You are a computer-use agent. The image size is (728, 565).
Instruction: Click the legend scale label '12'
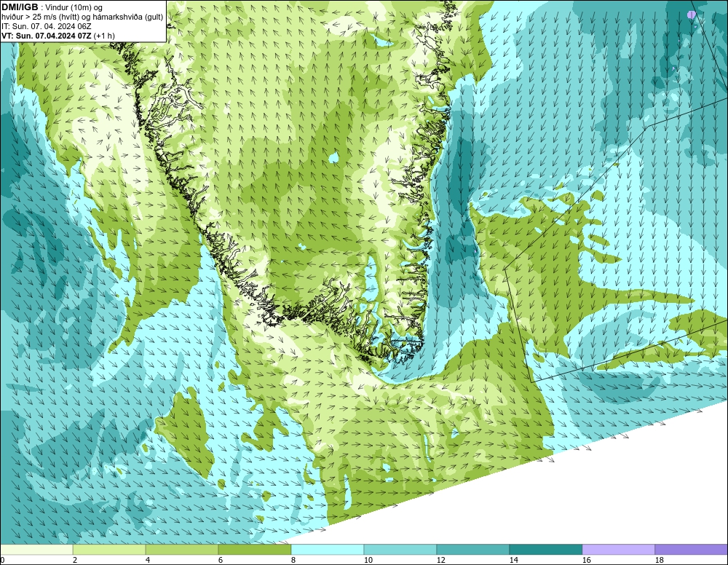(x=440, y=560)
